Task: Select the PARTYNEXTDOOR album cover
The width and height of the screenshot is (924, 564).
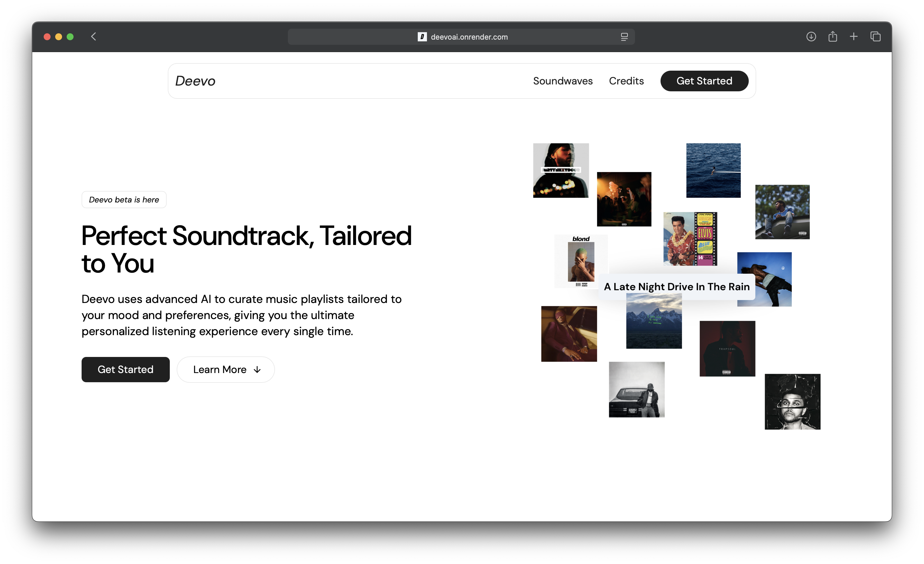Action: point(561,171)
